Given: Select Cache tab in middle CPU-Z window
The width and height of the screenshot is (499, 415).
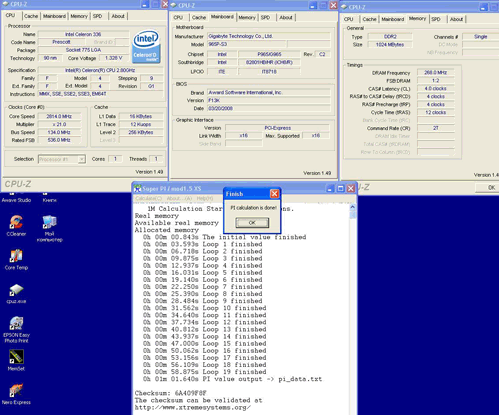Looking at the screenshot, I should click(199, 17).
